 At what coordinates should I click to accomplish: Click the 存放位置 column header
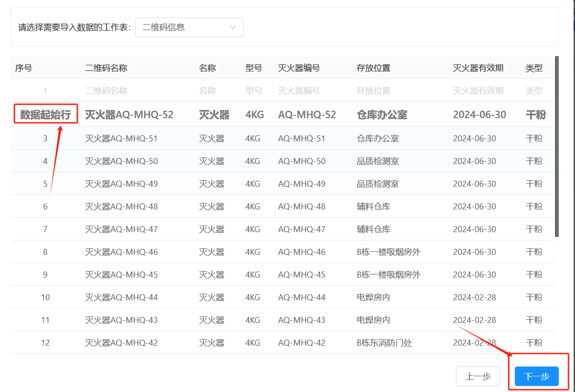[373, 68]
